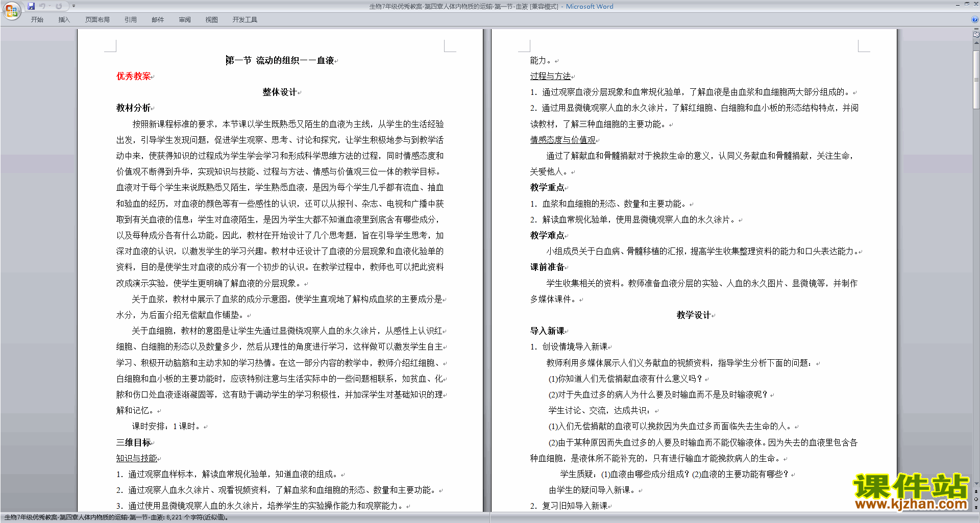Click the 教学难点 heading
Screen dimensions: 980x523
[547, 235]
